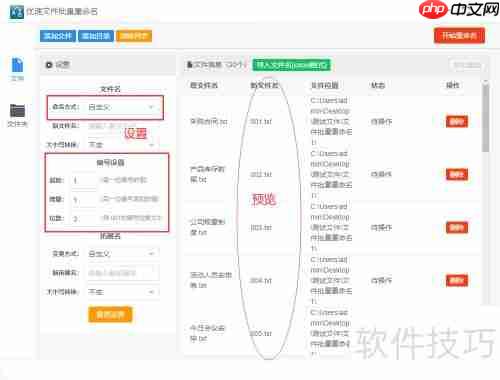Open the dark folder icon in the sidebar
The width and height of the screenshot is (500, 380).
click(x=17, y=111)
